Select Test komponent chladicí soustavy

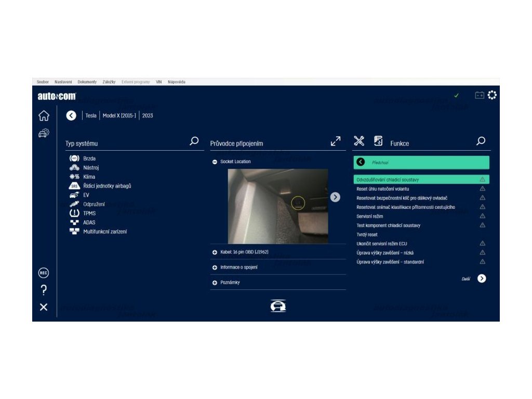click(389, 225)
